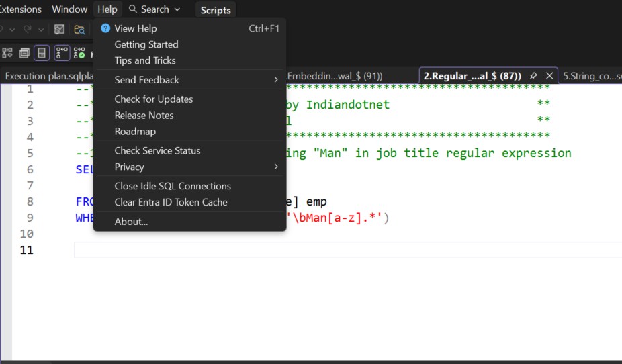This screenshot has width=622, height=364.
Task: Switch to the 5.String_co tab
Action: tap(591, 76)
